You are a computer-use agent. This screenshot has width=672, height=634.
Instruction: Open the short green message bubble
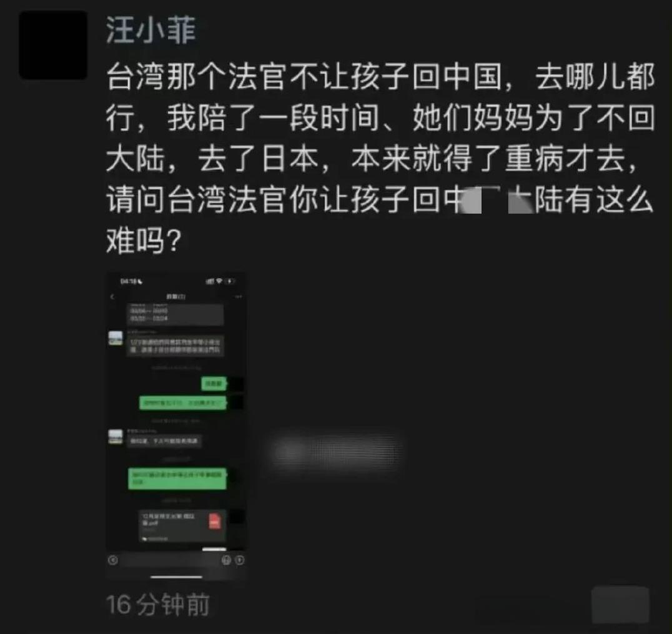click(214, 384)
